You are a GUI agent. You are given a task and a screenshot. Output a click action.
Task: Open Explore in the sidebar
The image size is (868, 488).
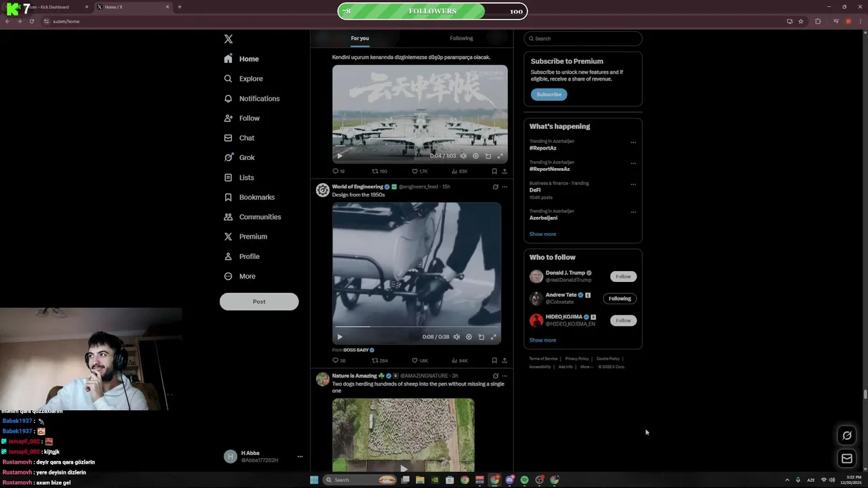(x=243, y=79)
